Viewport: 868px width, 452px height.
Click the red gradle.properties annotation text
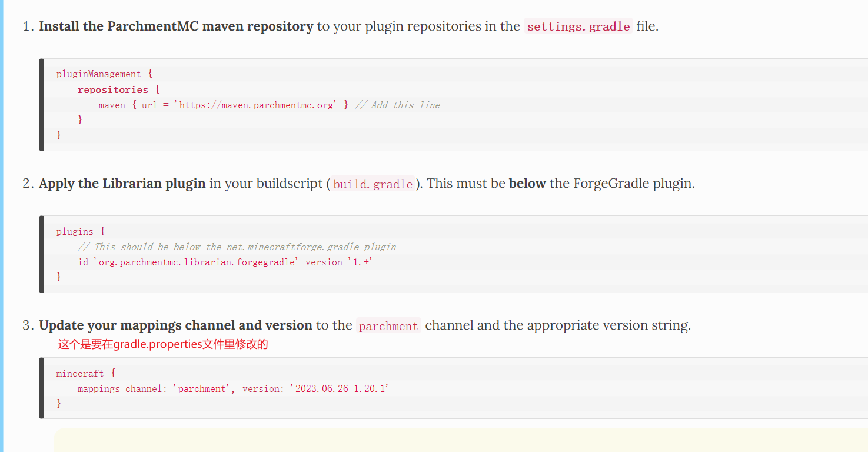[x=163, y=345]
